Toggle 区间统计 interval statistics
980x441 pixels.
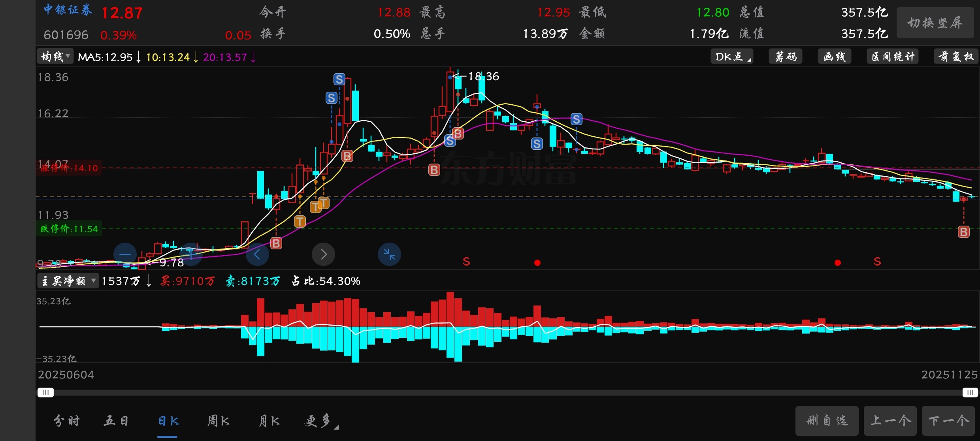[x=893, y=57]
